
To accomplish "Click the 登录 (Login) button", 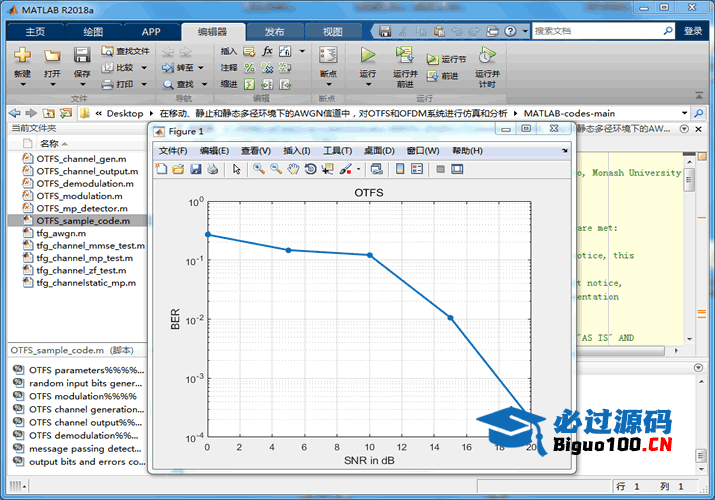I will pyautogui.click(x=693, y=31).
